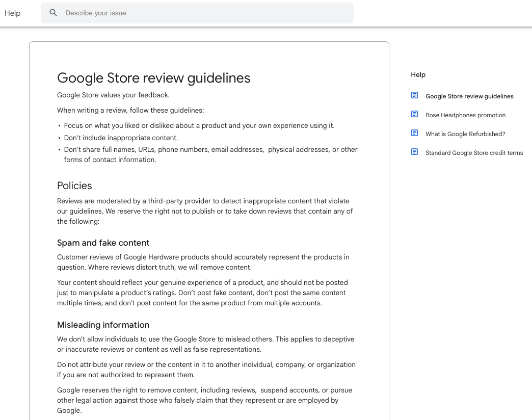Open the Google Store review guidelines sidebar link
This screenshot has width=532, height=420.
point(469,96)
